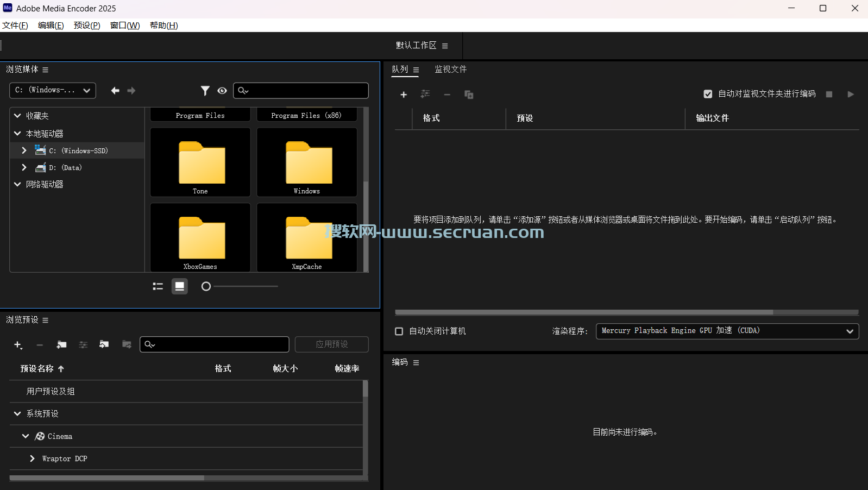868x490 pixels.
Task: Click the preset browser search field
Action: click(x=215, y=344)
